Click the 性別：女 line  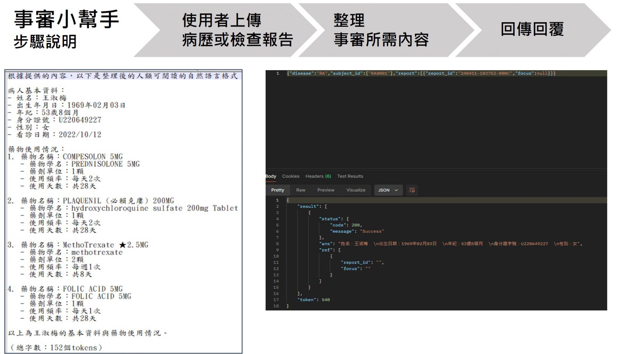[29, 127]
